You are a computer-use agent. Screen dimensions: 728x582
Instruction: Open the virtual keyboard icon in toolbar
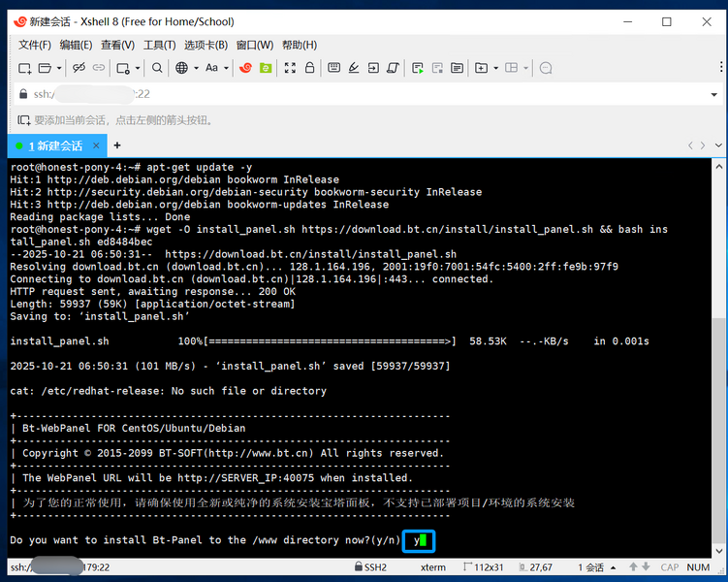pyautogui.click(x=333, y=68)
